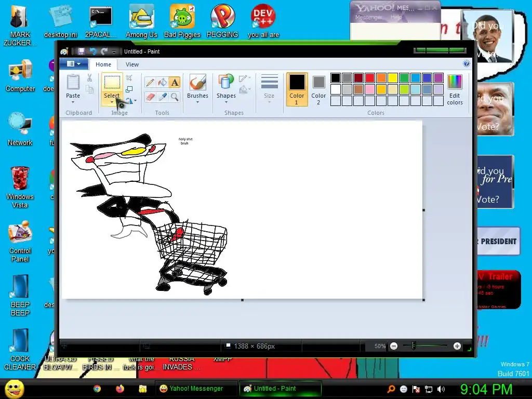This screenshot has width=532, height=399.
Task: Select the Color picker eyedropper tool
Action: click(162, 97)
